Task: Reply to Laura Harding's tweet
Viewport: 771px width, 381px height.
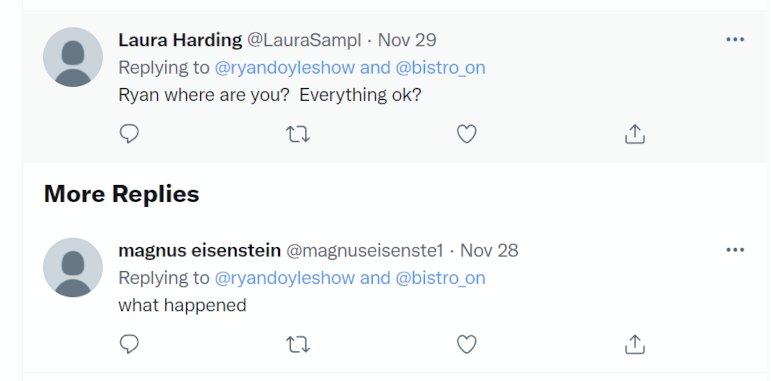Action: click(x=129, y=134)
